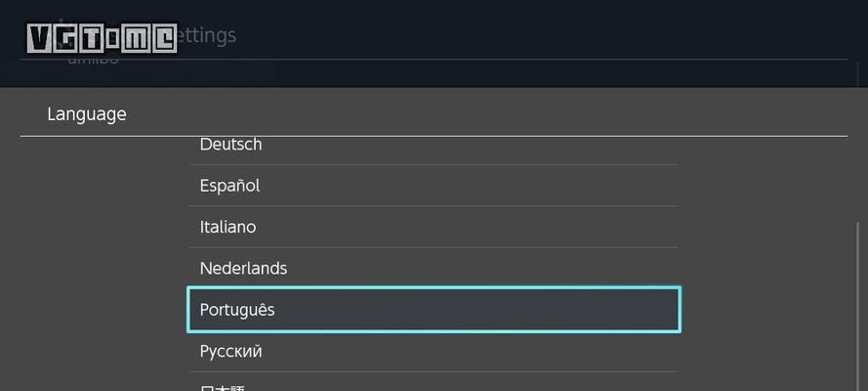Click the T block in VGTime logo
Screen dimensions: 868x391
click(x=90, y=39)
